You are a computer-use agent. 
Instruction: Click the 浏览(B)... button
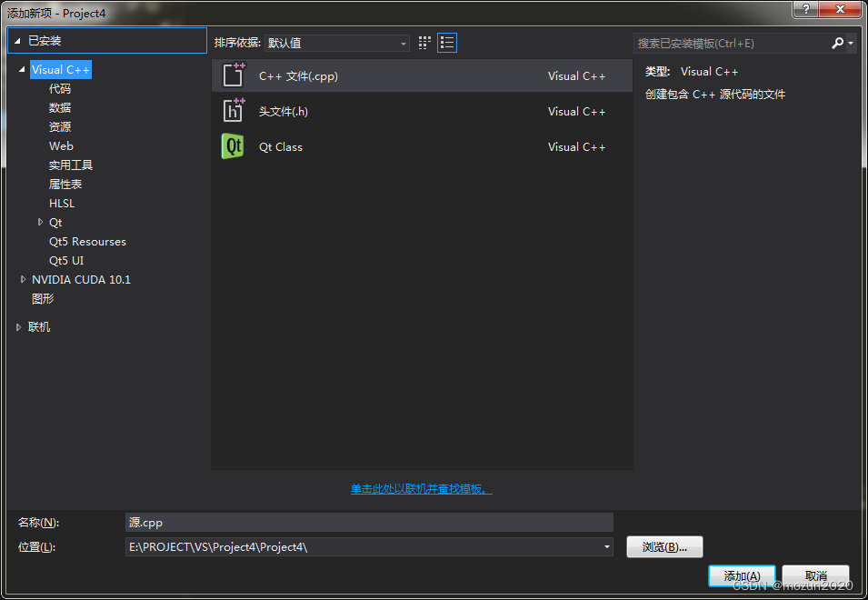click(x=664, y=547)
